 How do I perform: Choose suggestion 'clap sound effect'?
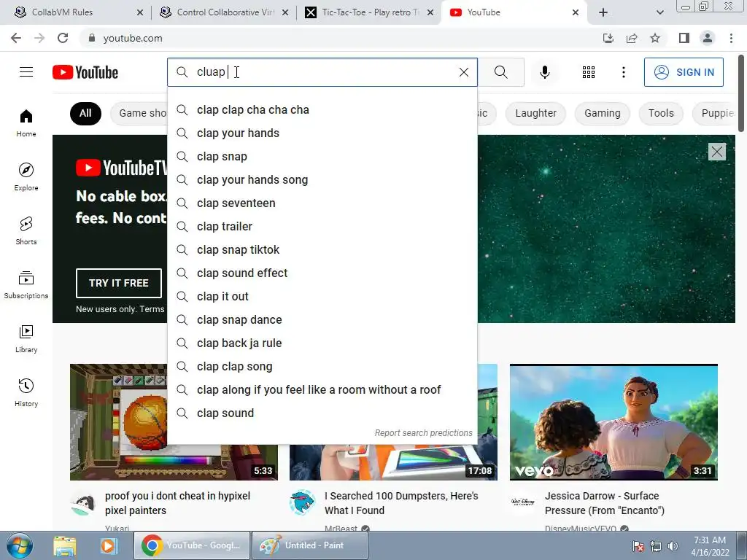pyautogui.click(x=322, y=273)
